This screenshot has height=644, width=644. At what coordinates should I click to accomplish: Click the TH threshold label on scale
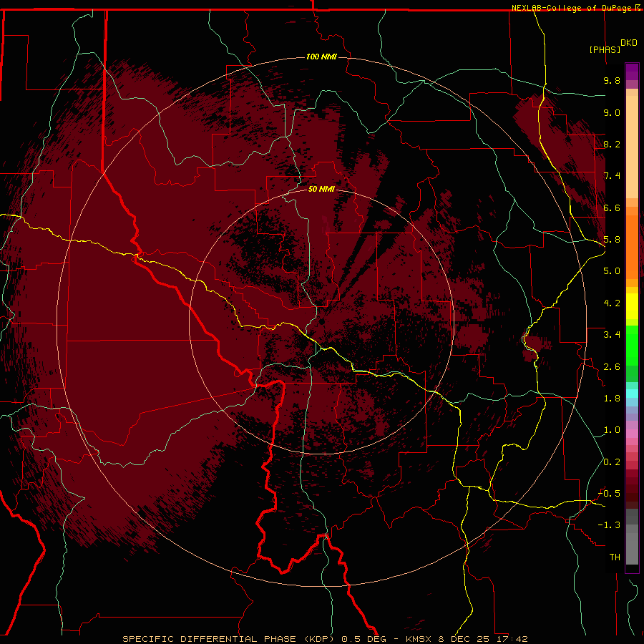click(615, 557)
